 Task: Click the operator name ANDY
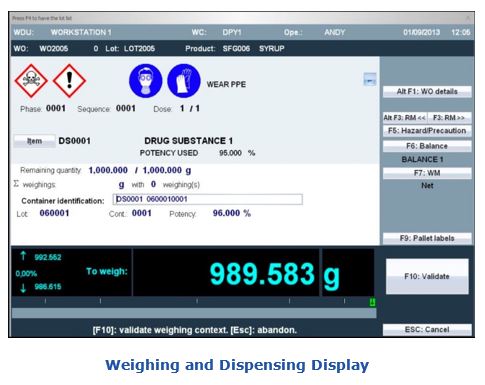[335, 32]
